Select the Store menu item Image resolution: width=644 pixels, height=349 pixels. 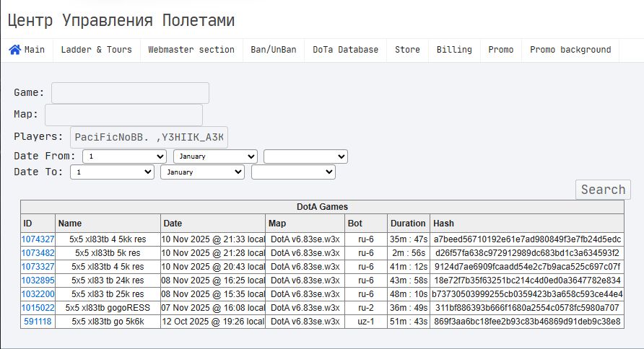coord(407,50)
